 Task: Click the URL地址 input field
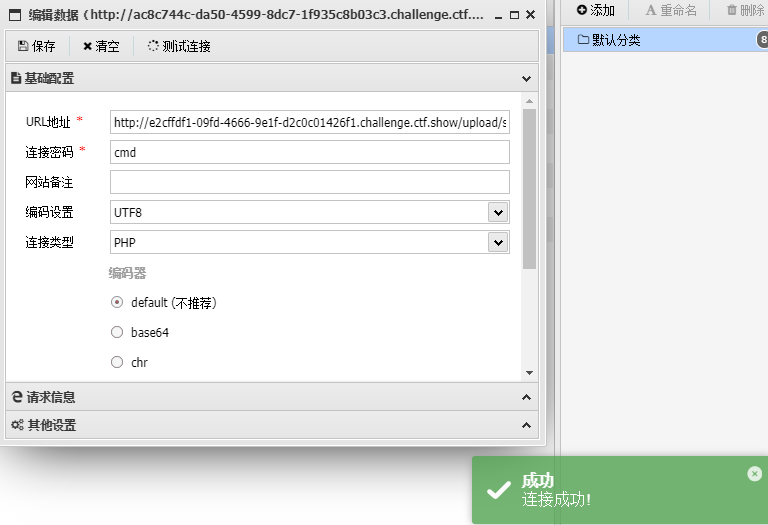310,122
